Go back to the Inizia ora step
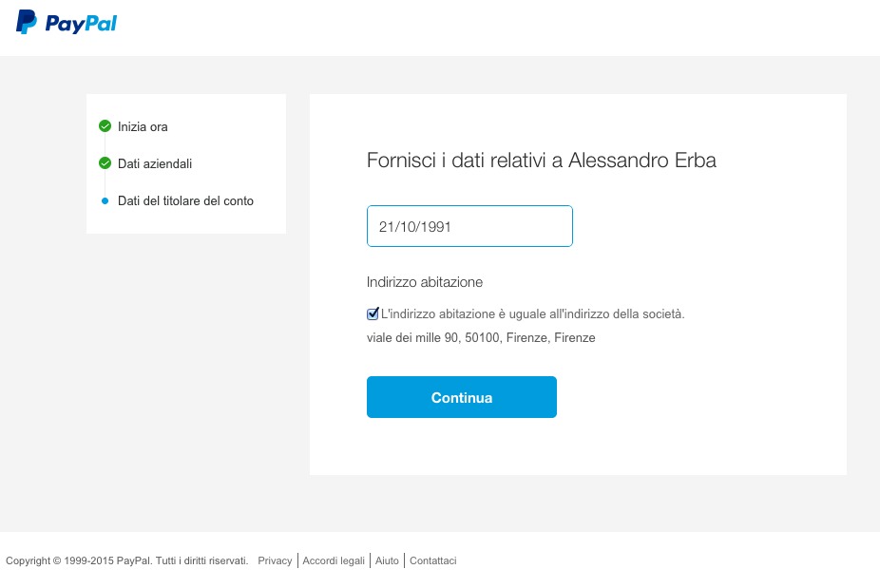 coord(143,126)
